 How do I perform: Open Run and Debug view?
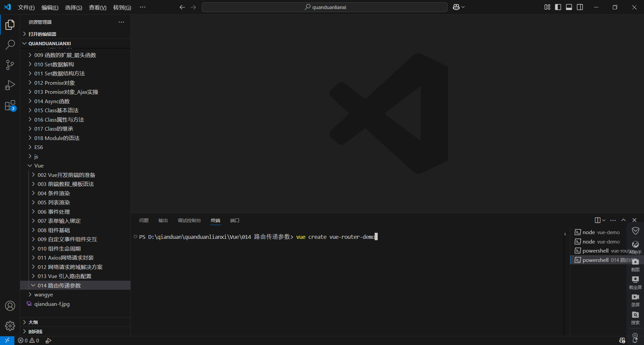point(10,85)
